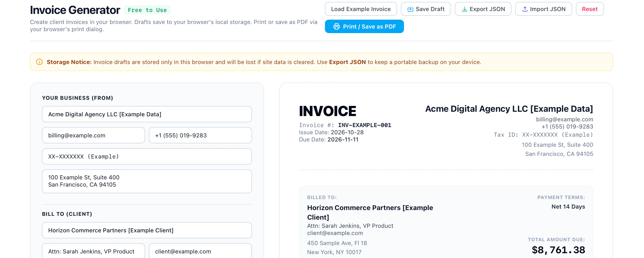Click Net 14 Days payment terms
This screenshot has width=644, height=258.
[568, 207]
